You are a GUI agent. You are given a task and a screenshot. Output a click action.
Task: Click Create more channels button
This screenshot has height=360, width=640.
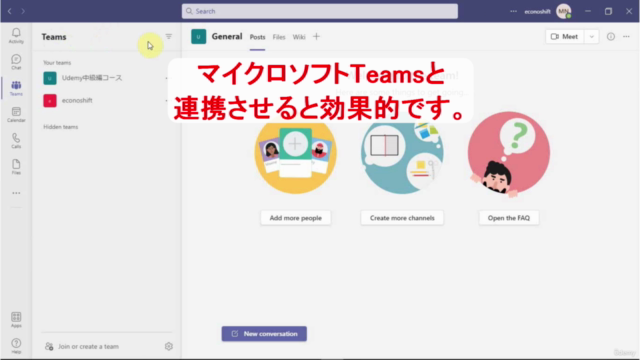coord(402,218)
